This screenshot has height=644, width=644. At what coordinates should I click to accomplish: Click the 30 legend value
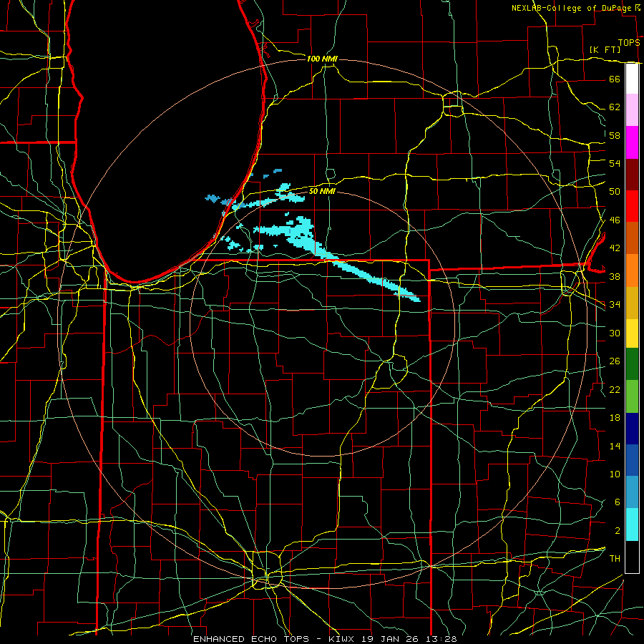615,333
